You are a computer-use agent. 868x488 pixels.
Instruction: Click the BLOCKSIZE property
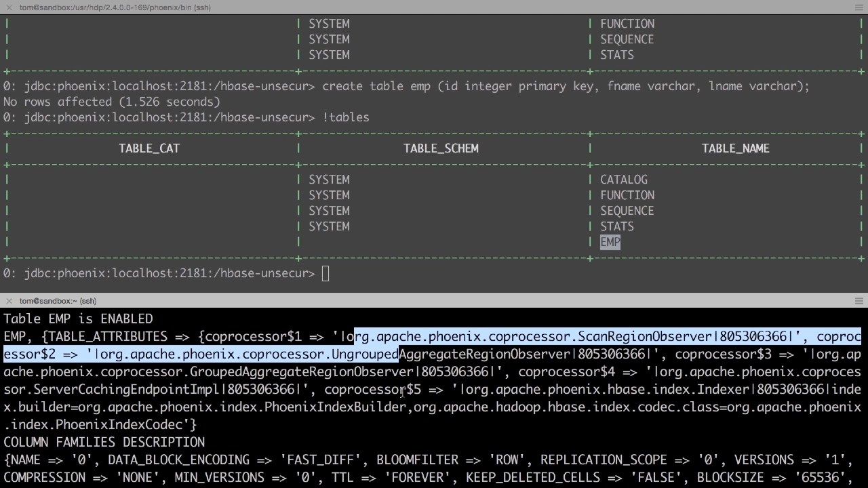point(730,477)
